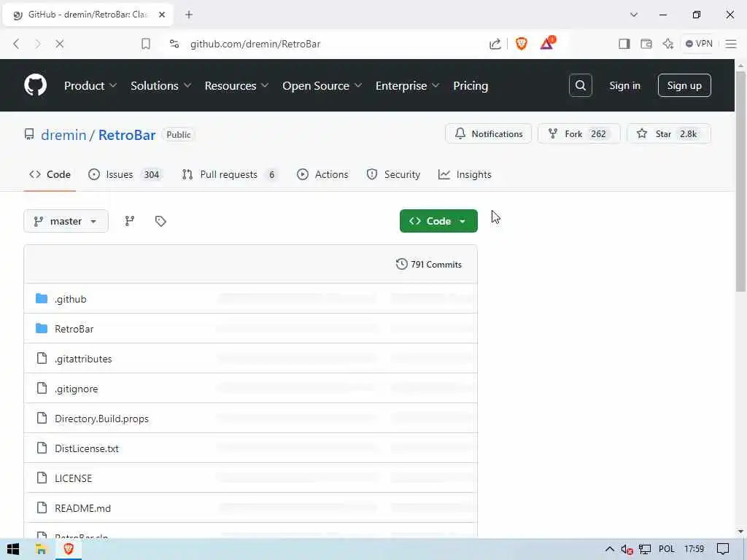Expand the Solutions menu

coord(160,86)
